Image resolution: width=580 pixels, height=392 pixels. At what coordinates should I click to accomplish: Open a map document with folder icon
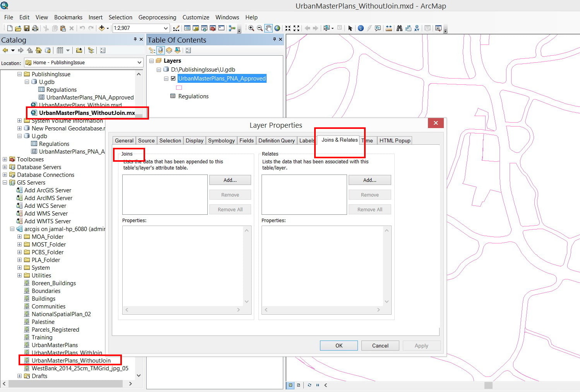coord(18,28)
